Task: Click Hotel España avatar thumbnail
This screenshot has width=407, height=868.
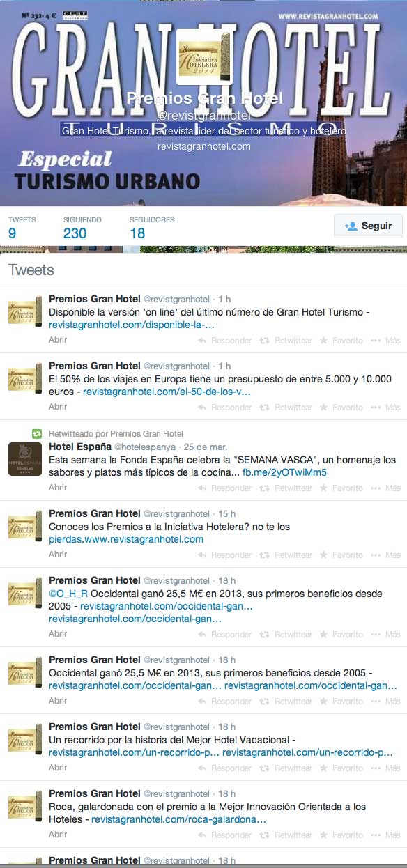Action: point(24,458)
